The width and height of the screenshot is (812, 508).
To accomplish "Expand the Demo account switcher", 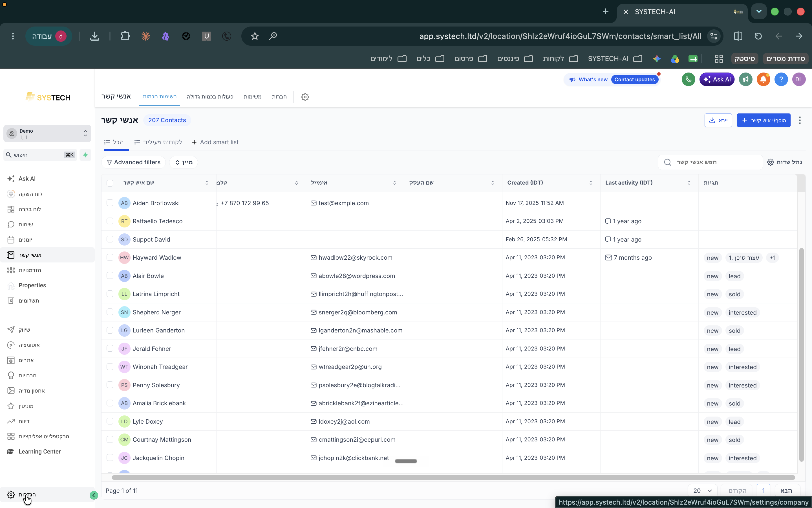I will coord(47,134).
